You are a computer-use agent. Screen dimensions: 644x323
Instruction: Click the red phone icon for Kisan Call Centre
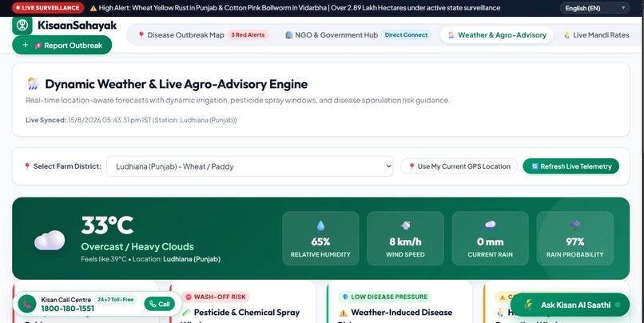[x=26, y=304]
